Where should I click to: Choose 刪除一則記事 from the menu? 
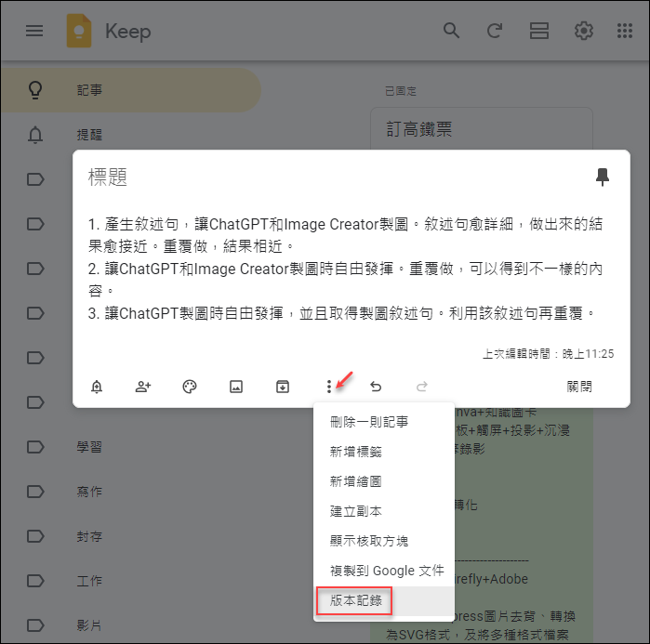click(384, 422)
